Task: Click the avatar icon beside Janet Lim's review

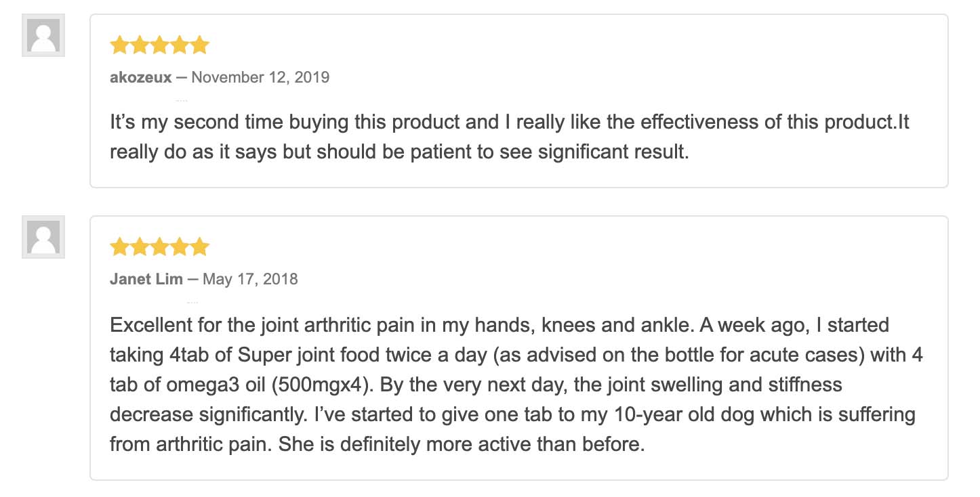Action: tap(43, 237)
